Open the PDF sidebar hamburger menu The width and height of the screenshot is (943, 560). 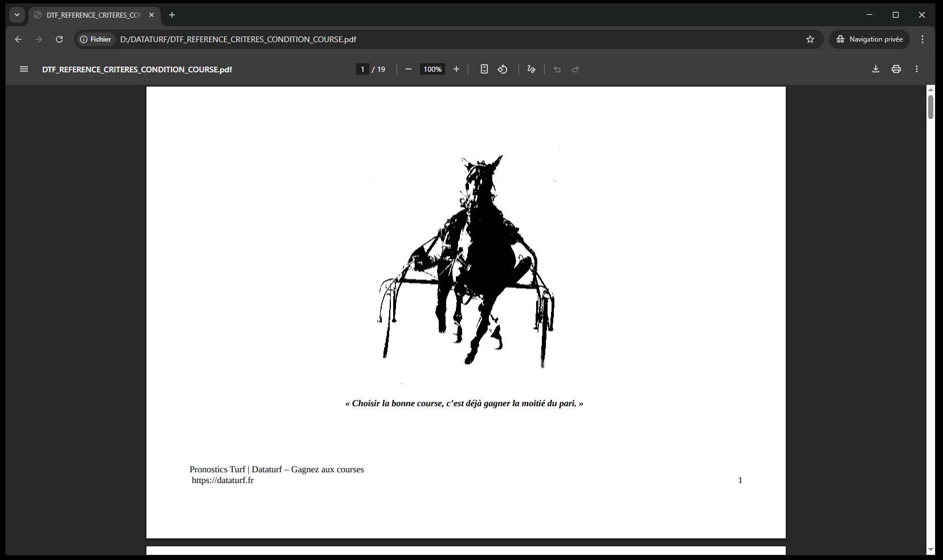[x=24, y=70]
